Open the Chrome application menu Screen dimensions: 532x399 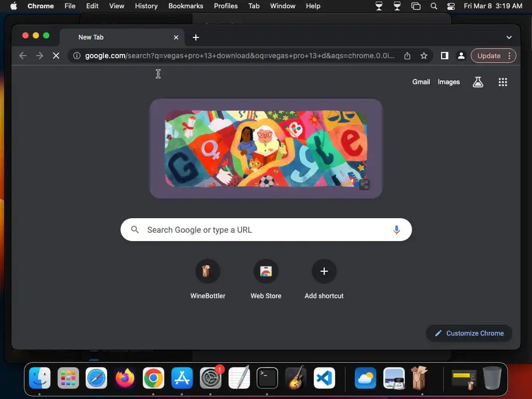coord(41,6)
